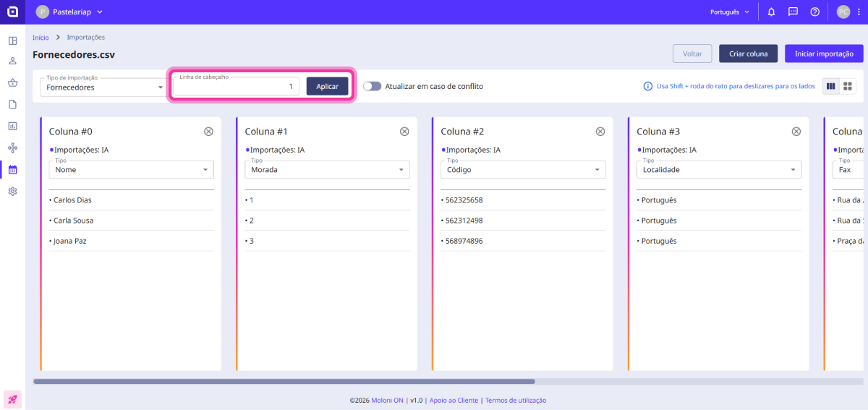Remove Coluna #2 with its X icon
This screenshot has width=868, height=410.
click(600, 132)
